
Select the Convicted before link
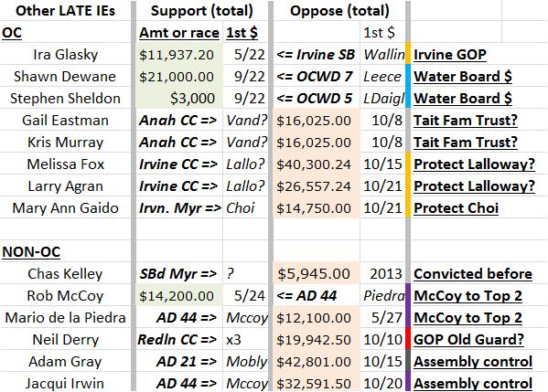point(473,274)
